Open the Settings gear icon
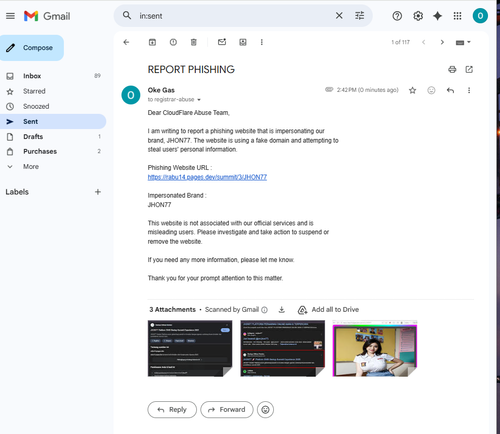This screenshot has height=434, width=500. pos(418,16)
